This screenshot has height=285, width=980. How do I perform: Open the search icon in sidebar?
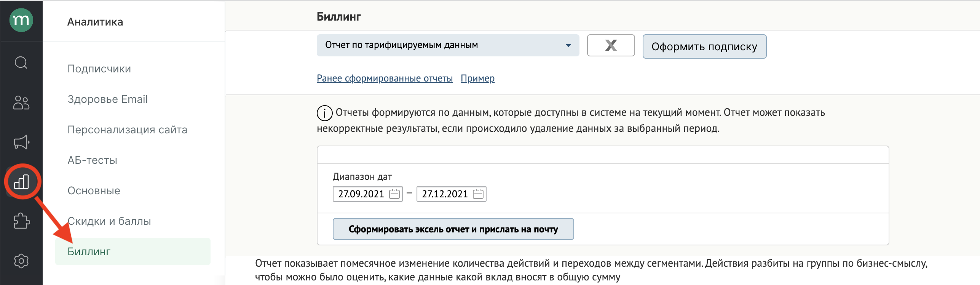tap(21, 62)
